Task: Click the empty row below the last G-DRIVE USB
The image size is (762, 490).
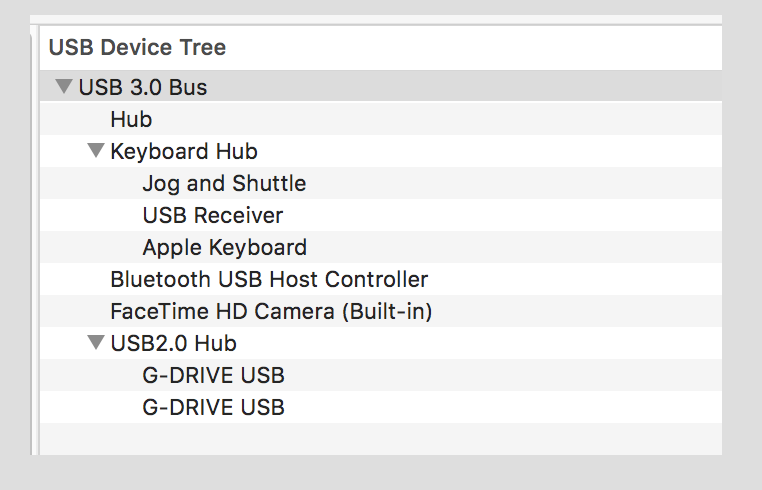Action: [380, 437]
